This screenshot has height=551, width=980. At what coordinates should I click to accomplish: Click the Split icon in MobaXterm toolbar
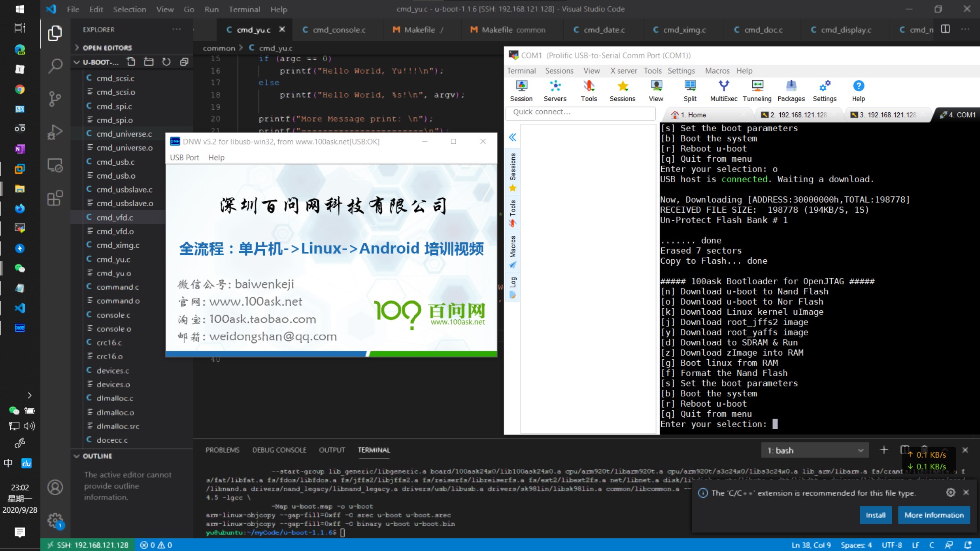690,91
